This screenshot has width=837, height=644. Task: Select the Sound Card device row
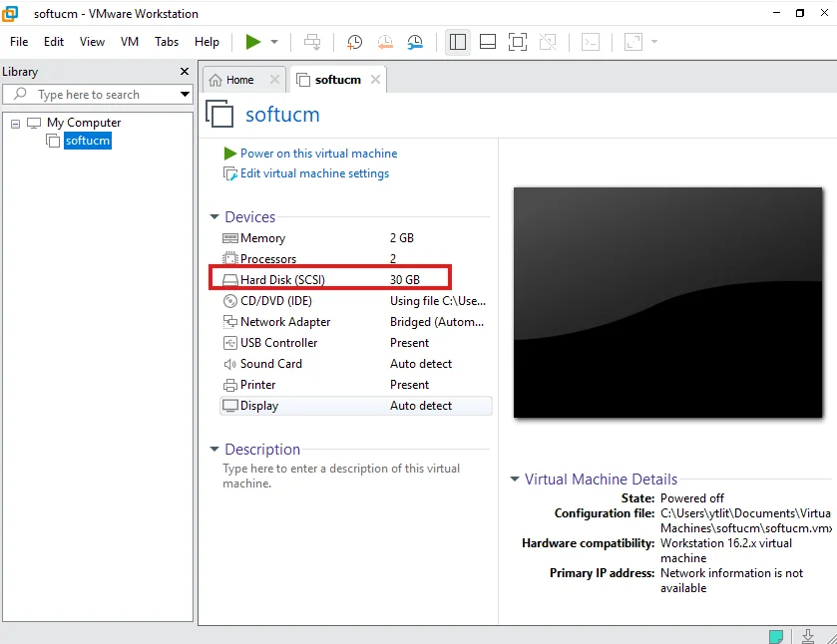click(x=355, y=364)
